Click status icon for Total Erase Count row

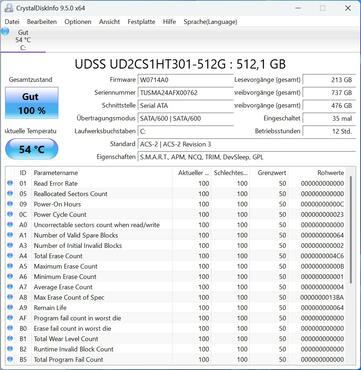point(10,256)
